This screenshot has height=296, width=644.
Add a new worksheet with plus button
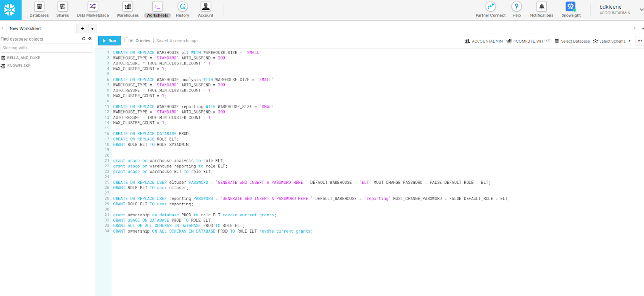click(x=83, y=29)
